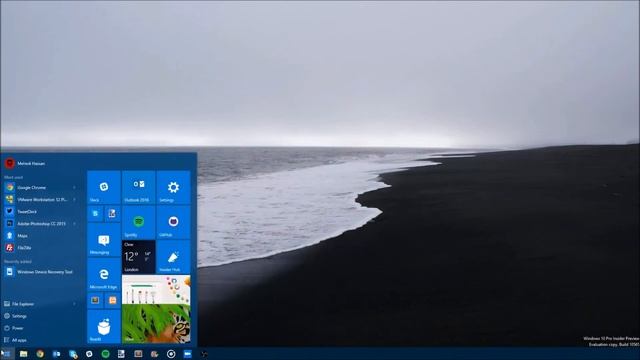Expand File Explorer jump list arrow
Screen dimensions: 640x360
pyautogui.click(x=74, y=304)
